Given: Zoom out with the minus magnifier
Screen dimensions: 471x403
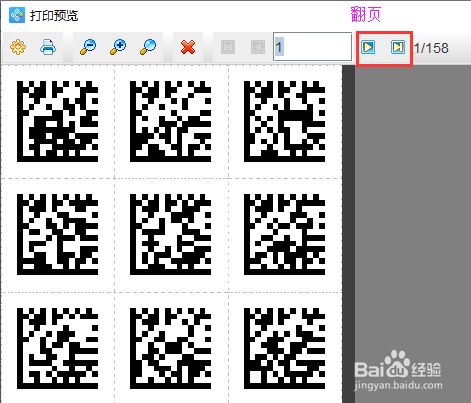Looking at the screenshot, I should click(x=88, y=47).
